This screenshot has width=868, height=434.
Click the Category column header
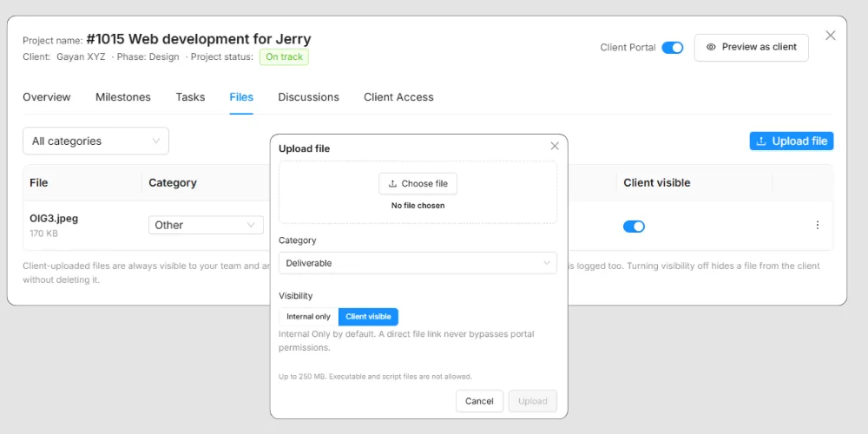173,182
